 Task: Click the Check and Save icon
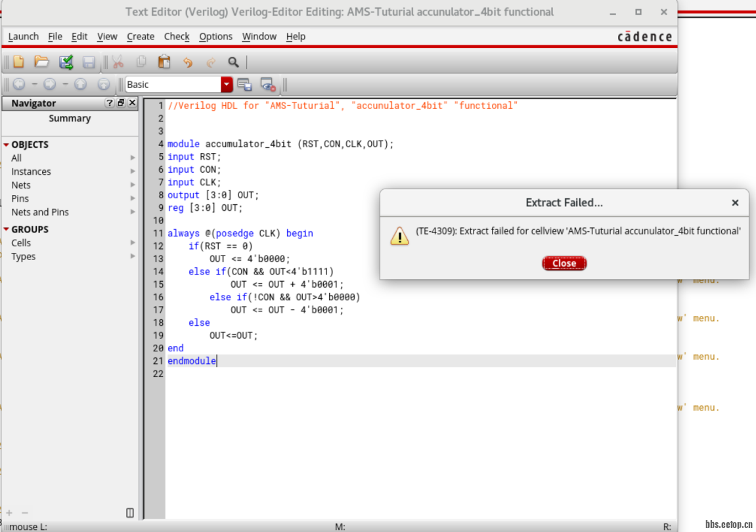tap(66, 62)
